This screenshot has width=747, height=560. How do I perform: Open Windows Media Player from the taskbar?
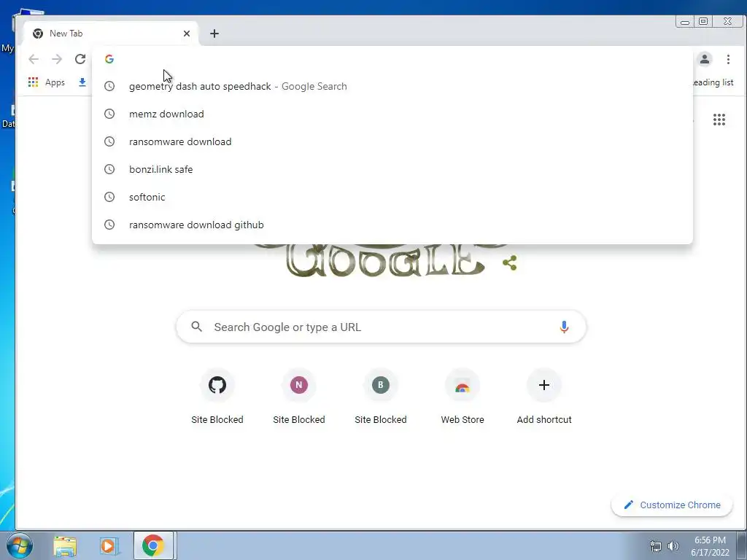pyautogui.click(x=109, y=545)
